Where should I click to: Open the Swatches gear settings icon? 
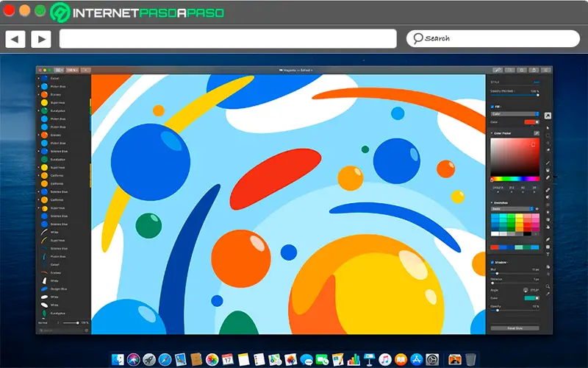tap(537, 209)
